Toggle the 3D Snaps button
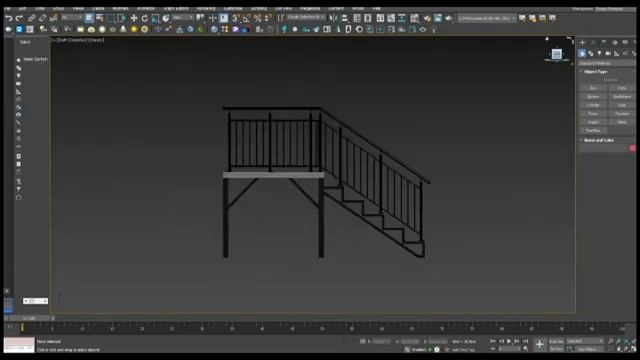Image resolution: width=640 pixels, height=360 pixels. [x=236, y=18]
